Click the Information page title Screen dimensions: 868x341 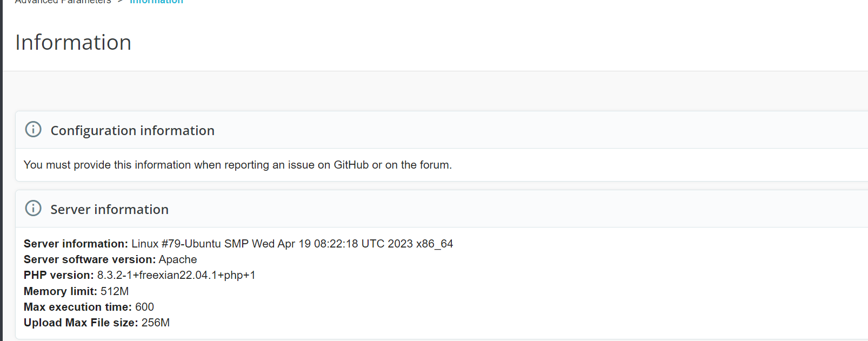point(74,43)
